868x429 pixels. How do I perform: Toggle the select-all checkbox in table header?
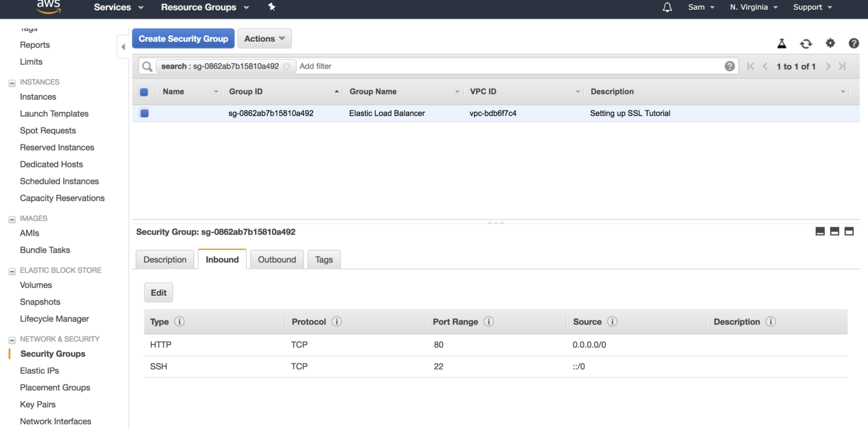point(144,92)
